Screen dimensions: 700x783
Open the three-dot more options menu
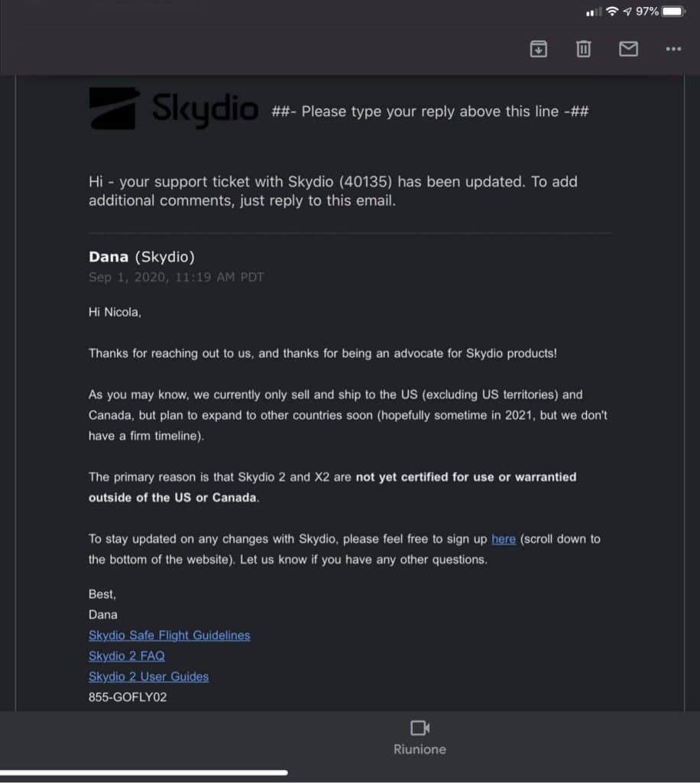point(673,49)
